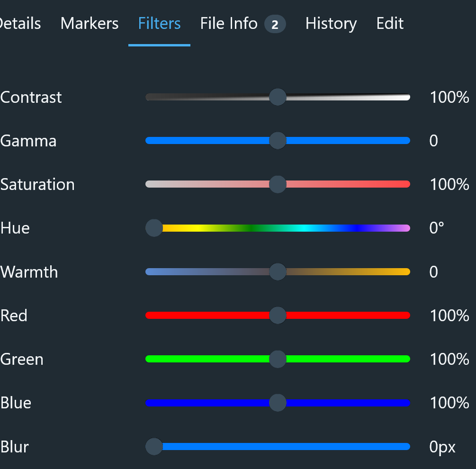Click the cyan area of Hue track

click(x=305, y=228)
